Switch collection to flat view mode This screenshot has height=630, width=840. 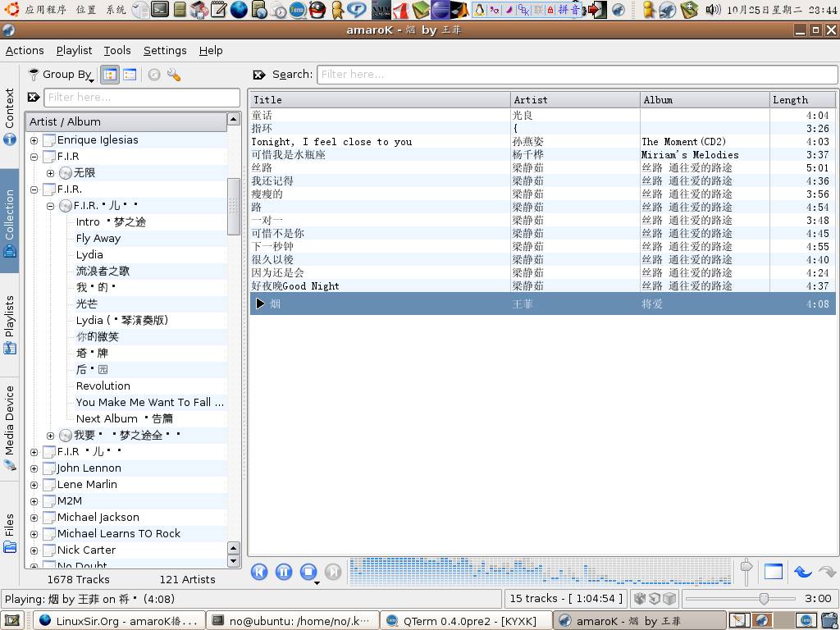(x=130, y=75)
